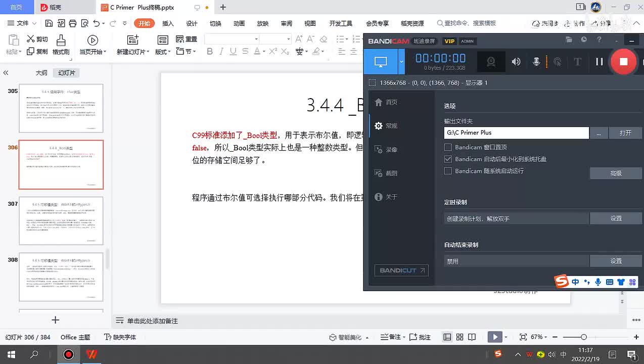Stop the Bandicam recording with red button
The image size is (644, 364).
tap(623, 62)
